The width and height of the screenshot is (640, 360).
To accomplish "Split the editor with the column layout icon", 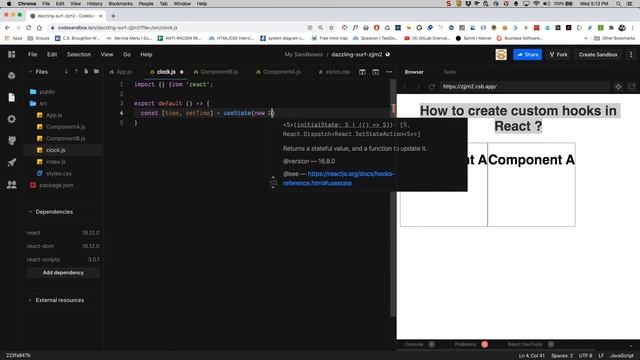I will [x=362, y=72].
